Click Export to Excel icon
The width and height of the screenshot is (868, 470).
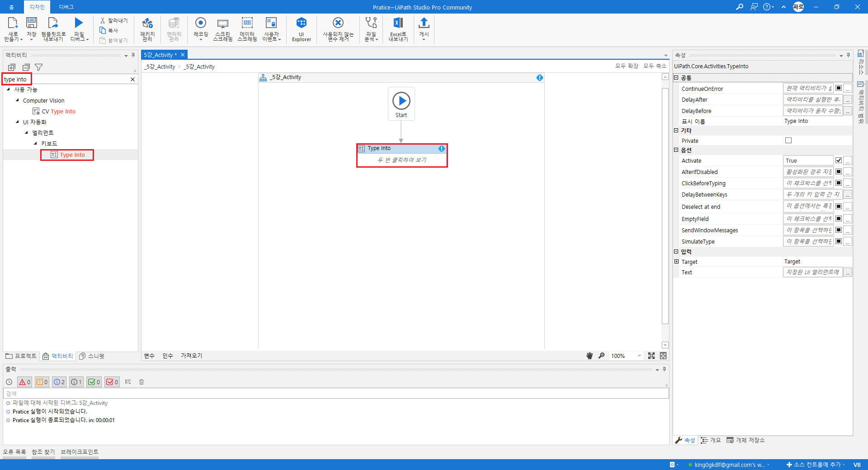click(398, 23)
